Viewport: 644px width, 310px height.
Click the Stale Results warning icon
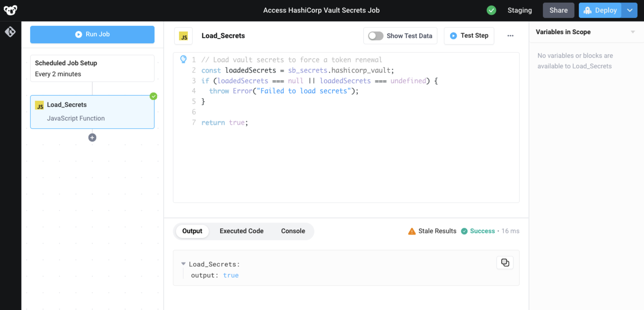pyautogui.click(x=412, y=231)
